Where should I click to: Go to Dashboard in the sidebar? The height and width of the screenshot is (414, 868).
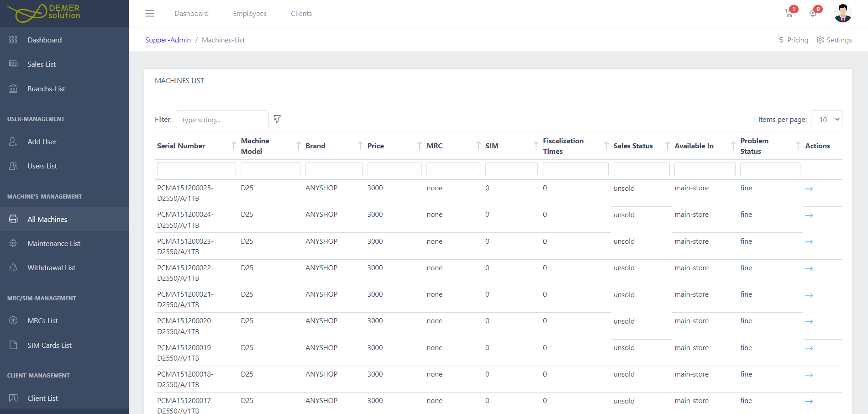coord(64,40)
